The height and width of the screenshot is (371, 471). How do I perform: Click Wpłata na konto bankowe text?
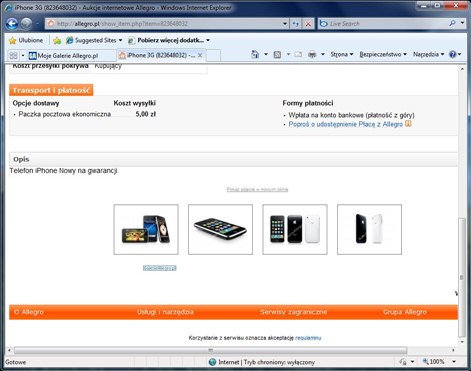(x=352, y=115)
